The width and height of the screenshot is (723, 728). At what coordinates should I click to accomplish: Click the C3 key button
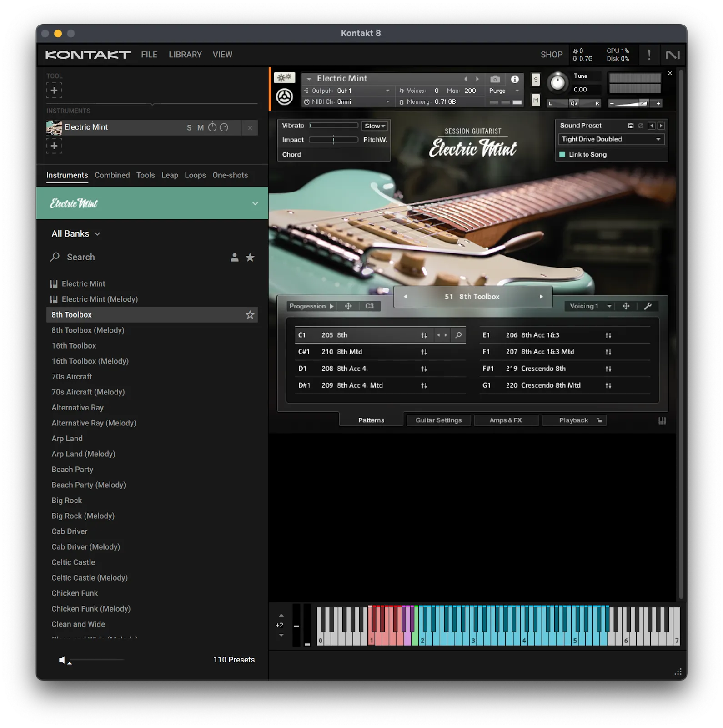click(x=369, y=306)
